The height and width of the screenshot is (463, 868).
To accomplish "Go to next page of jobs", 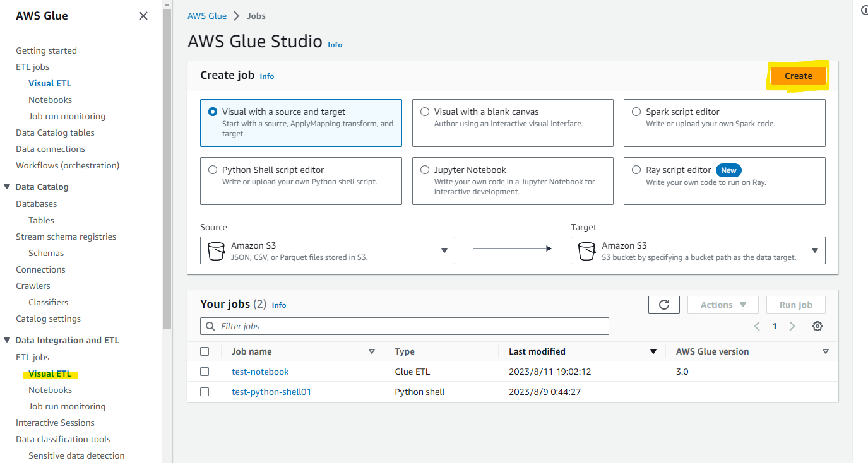I will pos(792,326).
